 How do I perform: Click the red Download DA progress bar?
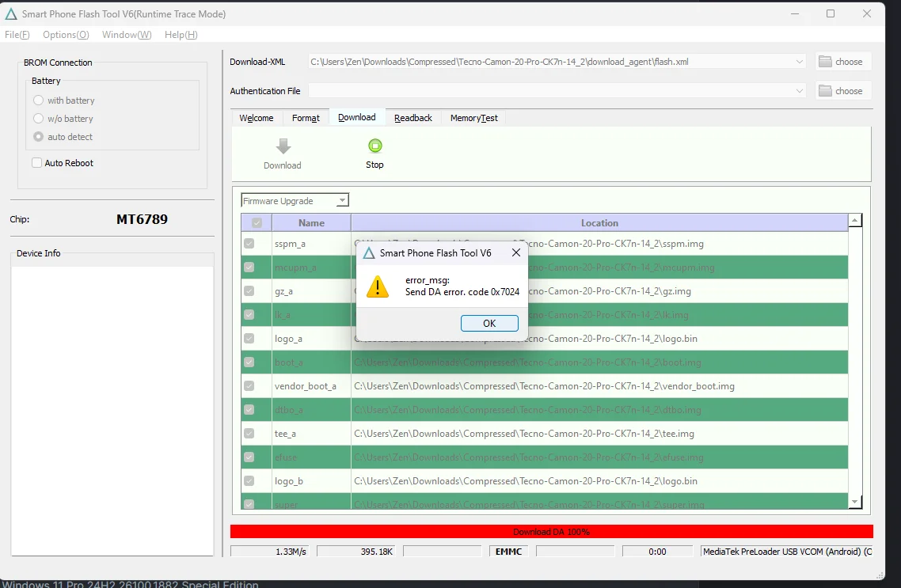pos(552,532)
